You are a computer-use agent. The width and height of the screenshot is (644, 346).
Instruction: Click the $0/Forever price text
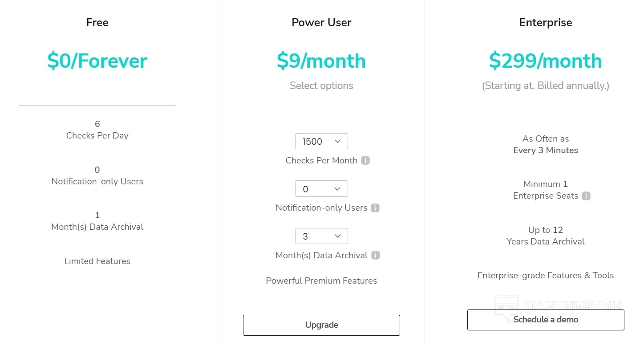pos(97,61)
